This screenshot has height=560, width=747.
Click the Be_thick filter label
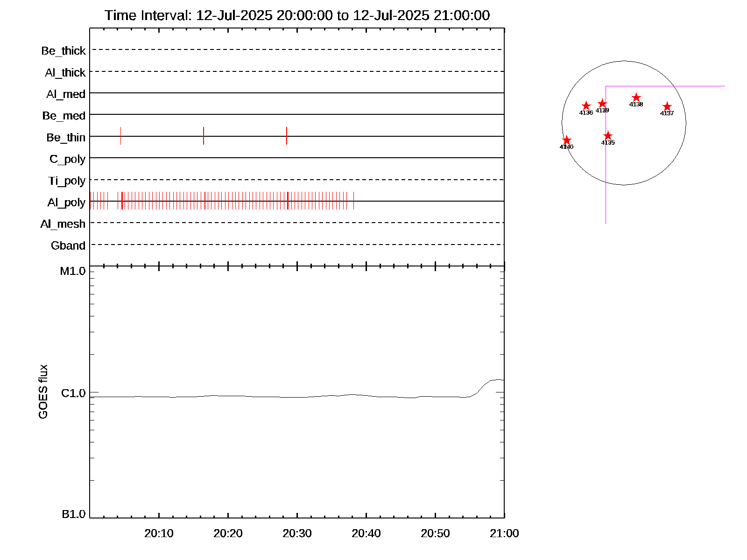click(63, 50)
